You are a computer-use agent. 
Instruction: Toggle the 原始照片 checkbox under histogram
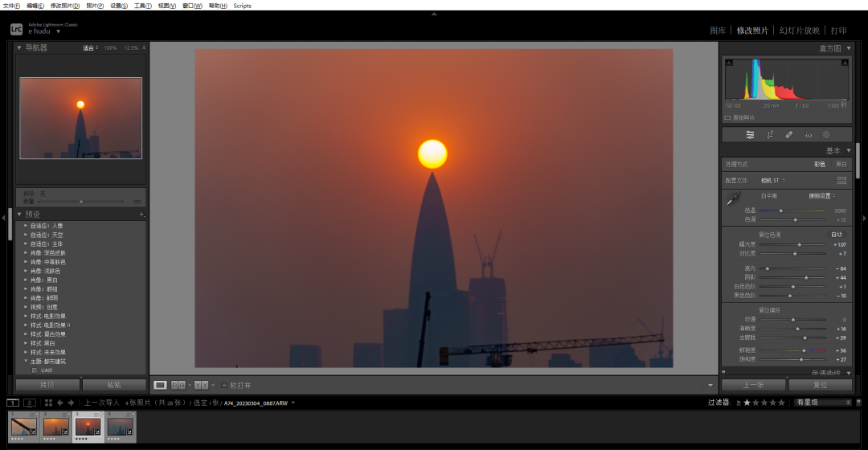727,117
